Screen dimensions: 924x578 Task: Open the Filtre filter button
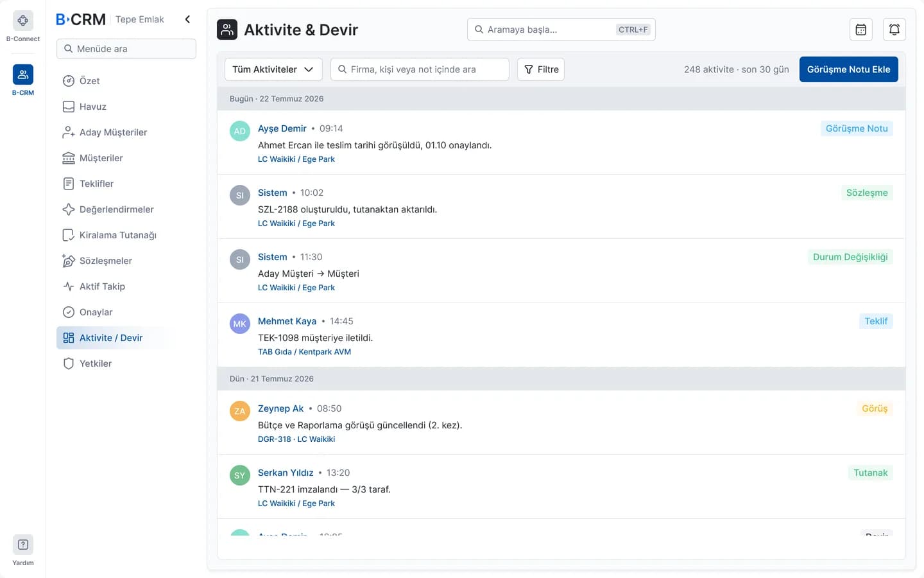point(541,69)
